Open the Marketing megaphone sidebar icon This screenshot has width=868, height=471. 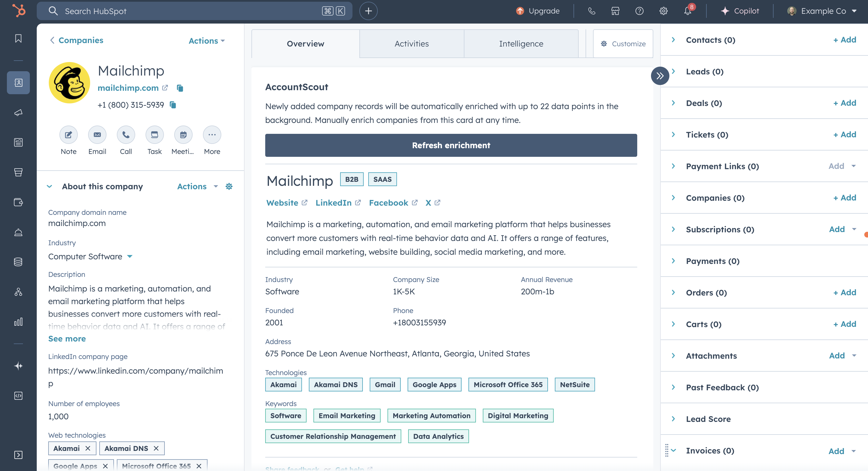pyautogui.click(x=18, y=112)
